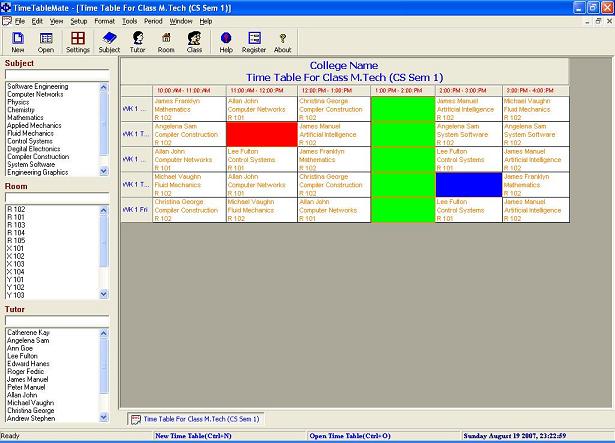The width and height of the screenshot is (615, 443).
Task: Click the red colored timetable cell
Action: (x=262, y=134)
